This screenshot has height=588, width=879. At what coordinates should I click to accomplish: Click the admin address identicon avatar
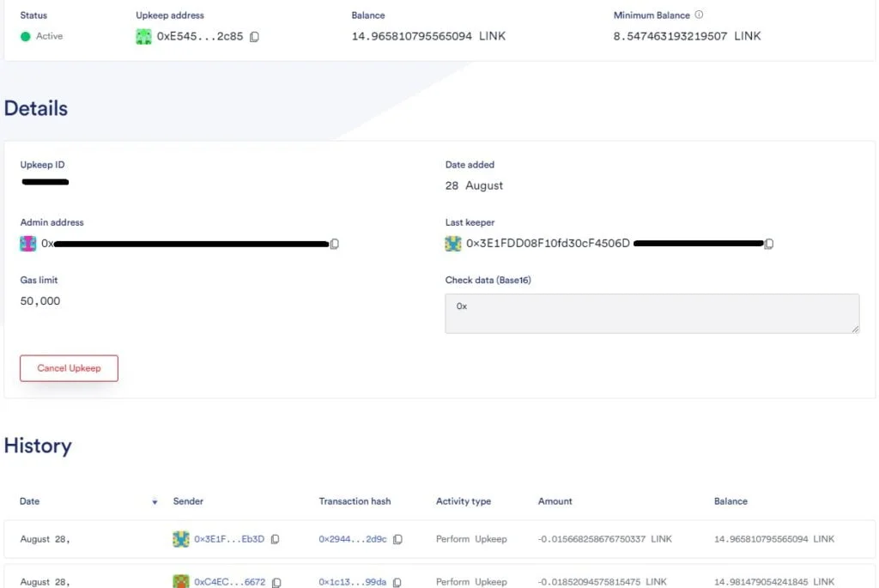coord(28,244)
